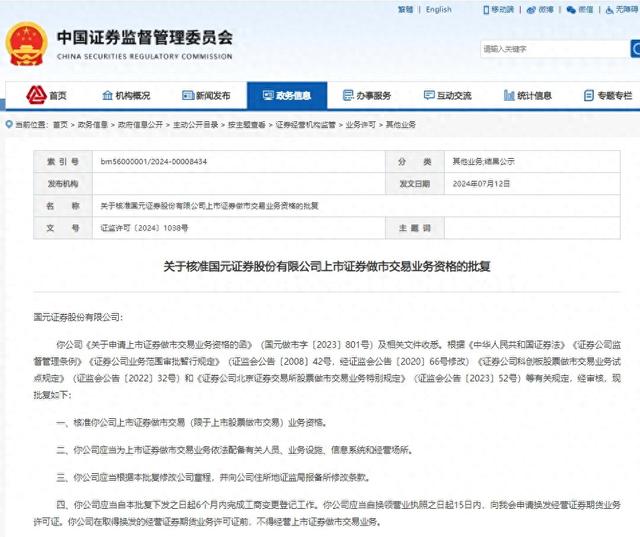Open the 办事服务 navigation tab

coord(367,95)
